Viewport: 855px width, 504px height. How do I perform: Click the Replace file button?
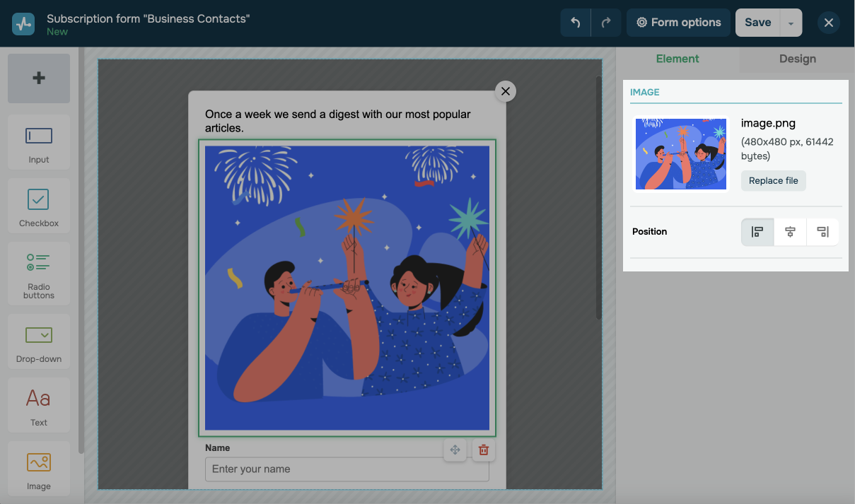click(773, 181)
